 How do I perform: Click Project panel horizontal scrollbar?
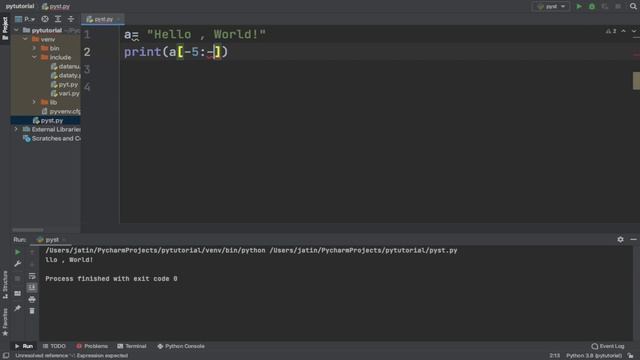28,230
